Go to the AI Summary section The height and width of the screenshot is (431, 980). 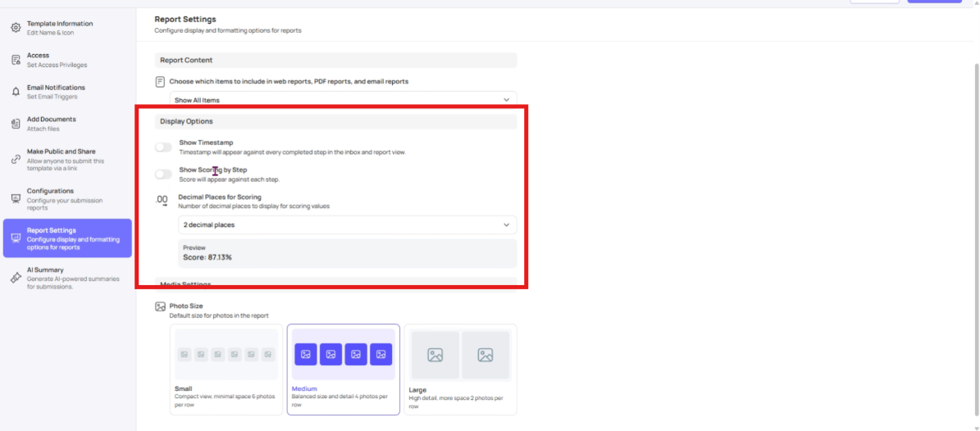coord(67,278)
